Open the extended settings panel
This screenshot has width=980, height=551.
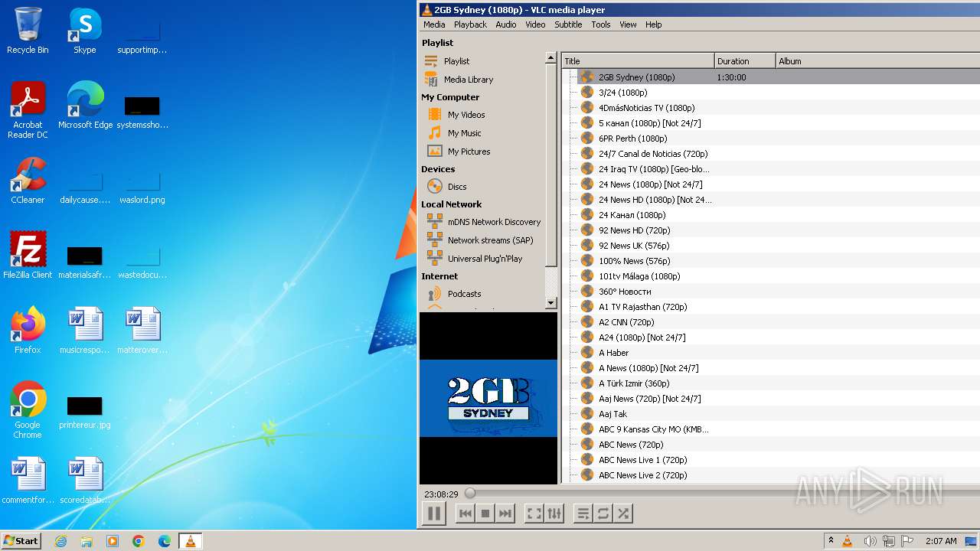[x=554, y=514]
